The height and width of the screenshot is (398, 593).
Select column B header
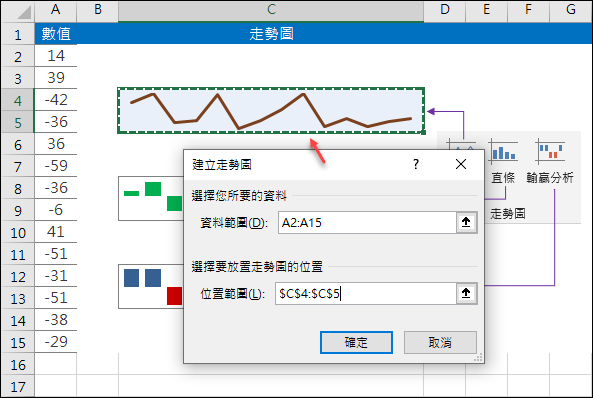coord(98,10)
